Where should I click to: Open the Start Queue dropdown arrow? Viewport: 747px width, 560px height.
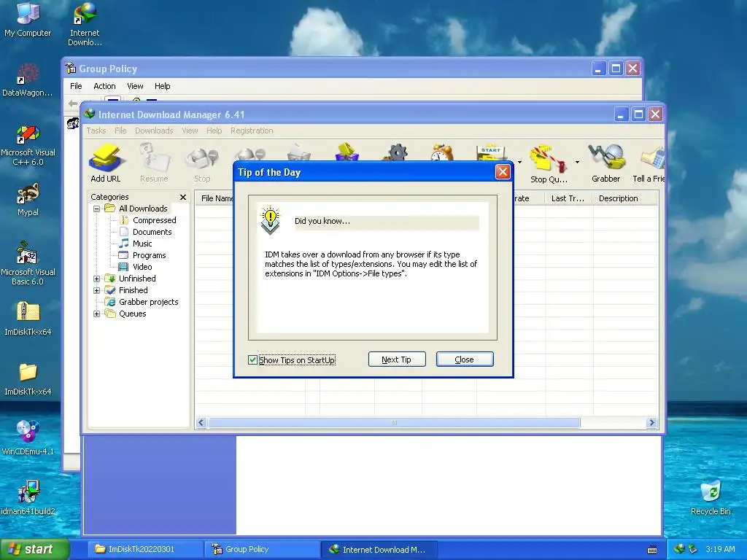tap(519, 163)
